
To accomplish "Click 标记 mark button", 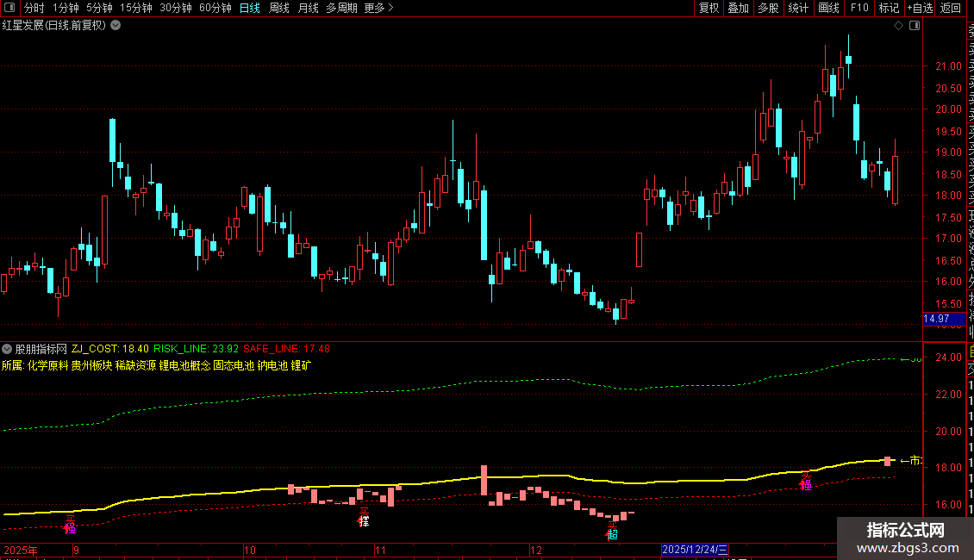I will click(889, 8).
